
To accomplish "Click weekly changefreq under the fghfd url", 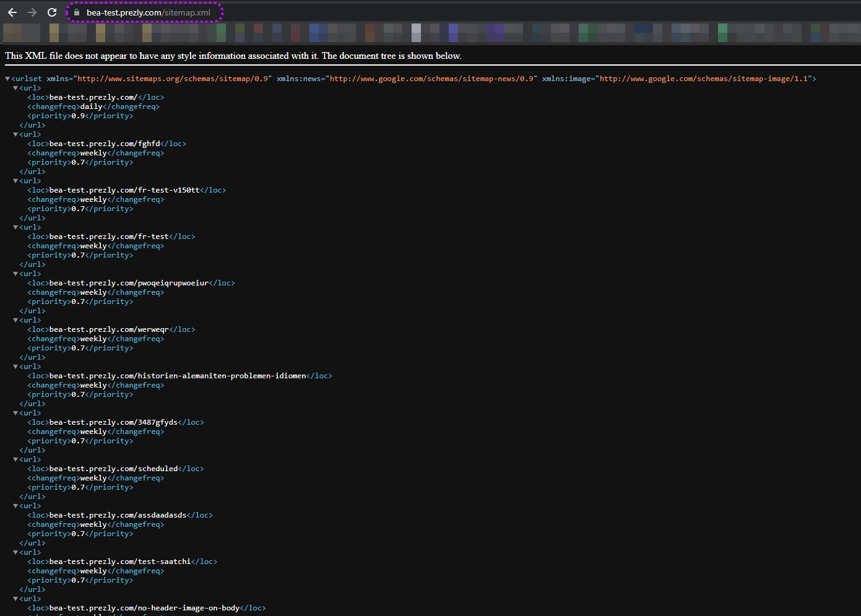I will coord(93,153).
